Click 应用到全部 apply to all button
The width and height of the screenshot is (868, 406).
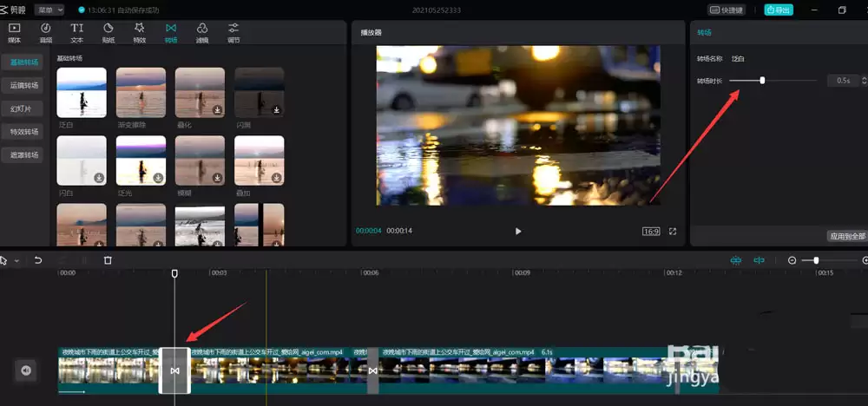846,236
